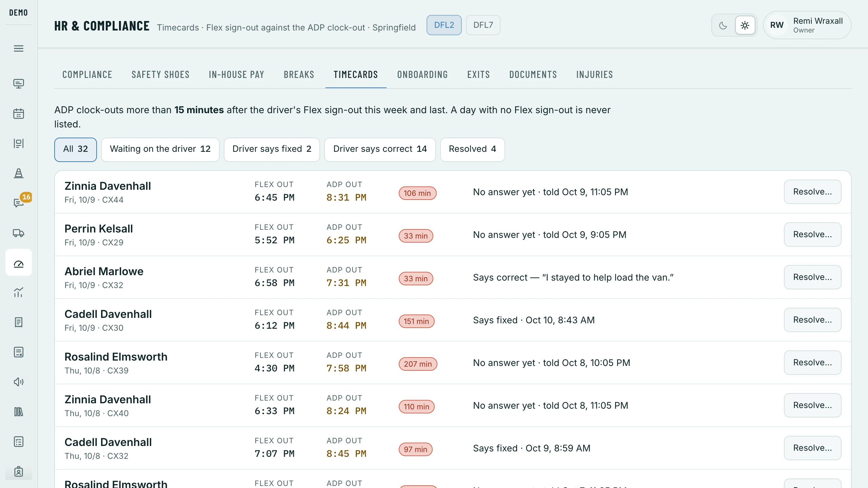Click the DEMO label in sidebar
This screenshot has width=868, height=488.
[x=19, y=13]
